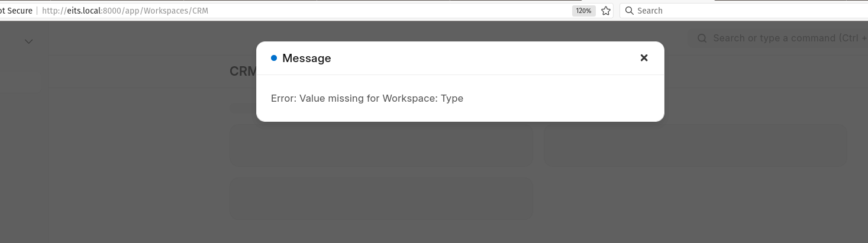The height and width of the screenshot is (243, 868).
Task: Click the Message dialog title
Action: [306, 58]
